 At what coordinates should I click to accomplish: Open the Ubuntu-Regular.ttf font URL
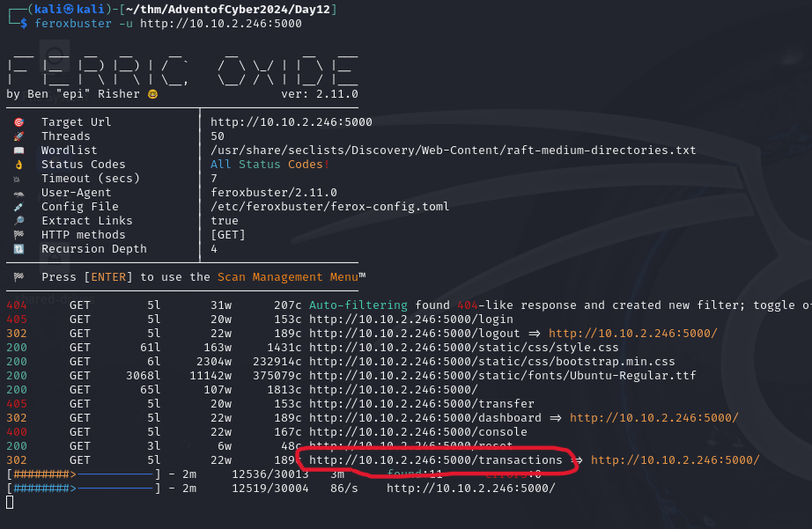pos(503,375)
